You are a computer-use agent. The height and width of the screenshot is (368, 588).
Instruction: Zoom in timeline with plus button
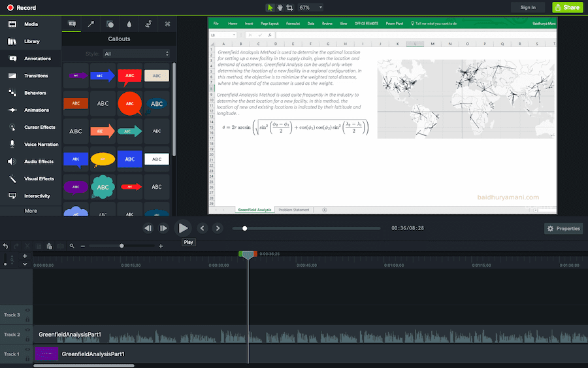pyautogui.click(x=161, y=246)
